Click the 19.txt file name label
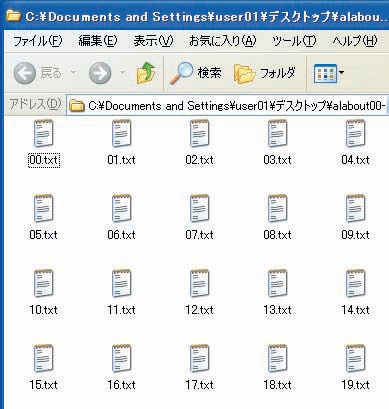Viewport: 389px width, 409px height. [356, 385]
